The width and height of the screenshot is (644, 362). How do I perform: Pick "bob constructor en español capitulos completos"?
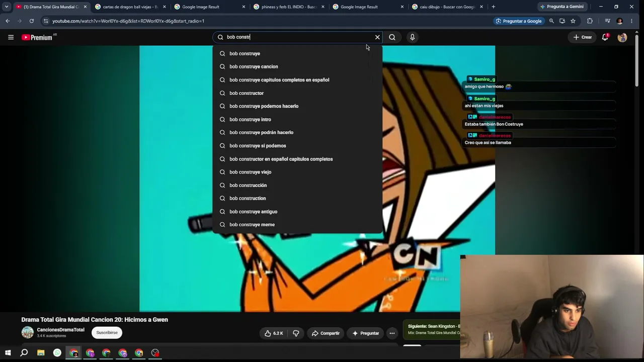coord(297,159)
